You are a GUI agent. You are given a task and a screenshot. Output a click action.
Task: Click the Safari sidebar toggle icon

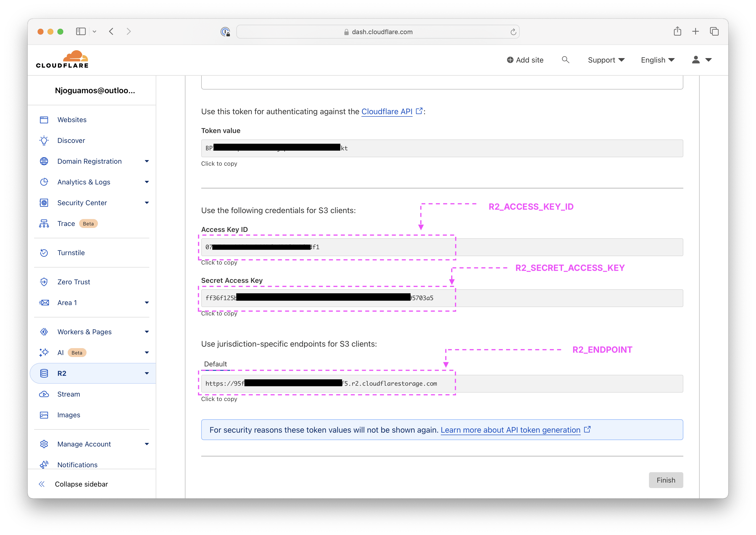click(x=81, y=31)
